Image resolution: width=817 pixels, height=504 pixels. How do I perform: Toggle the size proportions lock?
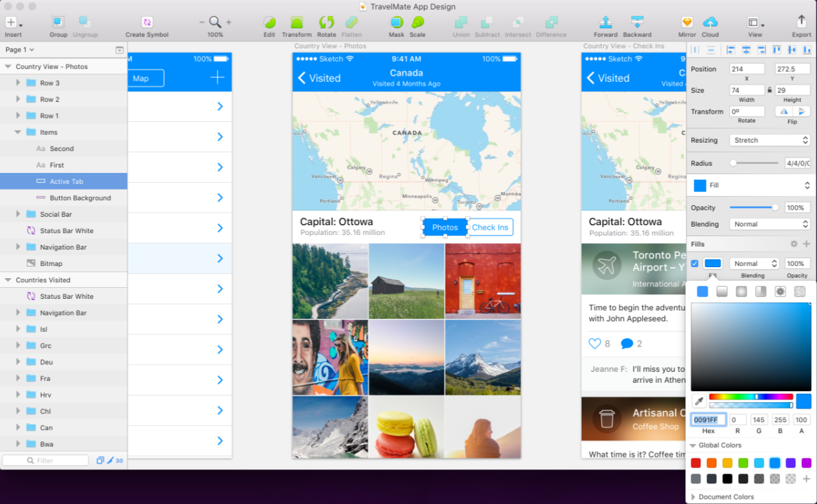[x=769, y=90]
